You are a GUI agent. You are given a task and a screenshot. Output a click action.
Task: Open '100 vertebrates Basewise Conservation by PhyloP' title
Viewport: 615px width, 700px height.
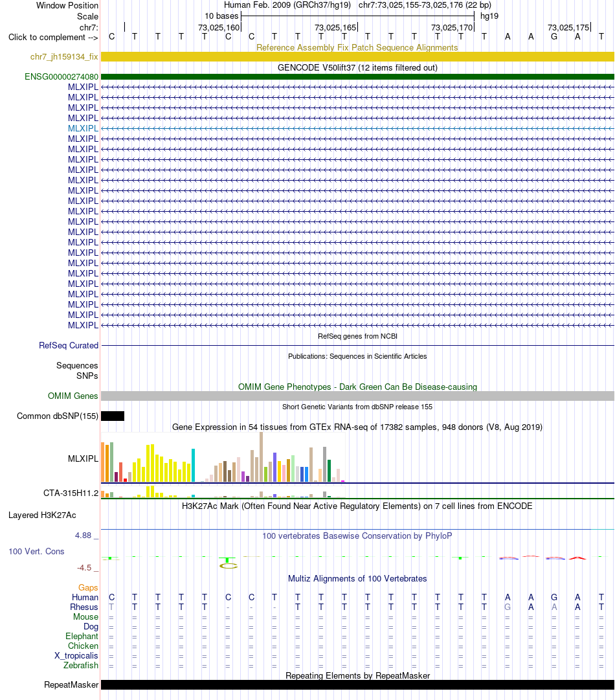click(x=357, y=536)
